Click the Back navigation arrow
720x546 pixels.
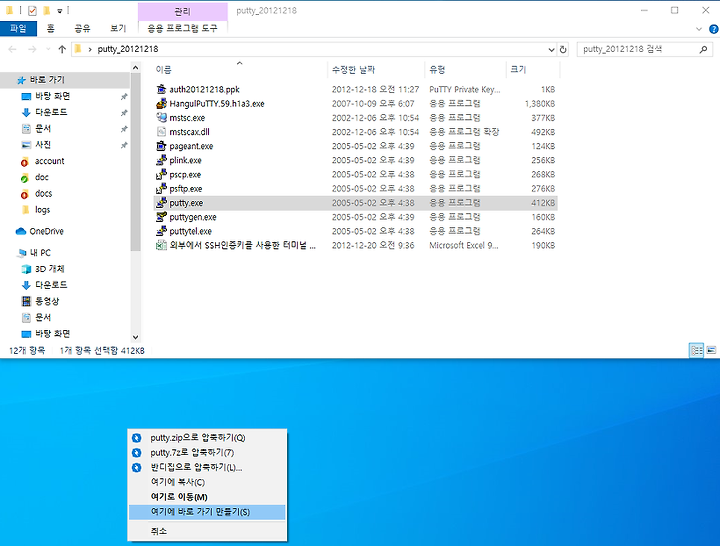click(x=12, y=49)
